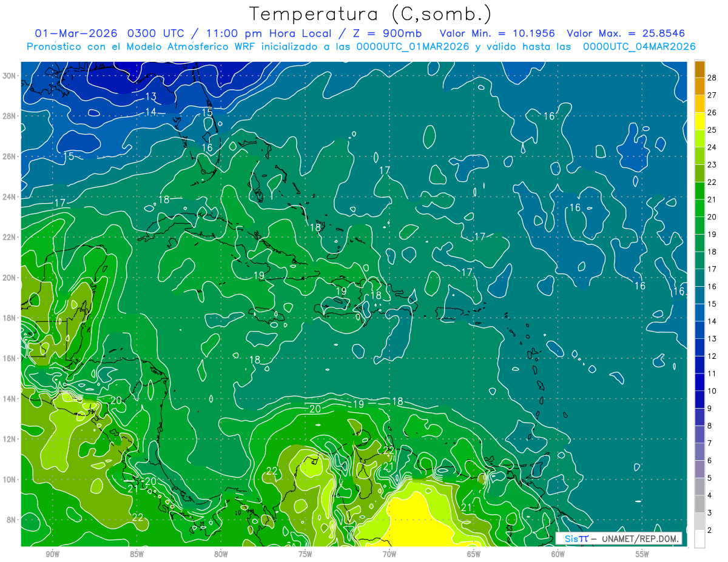Click the white bottom swatch below 2
Image resolution: width=728 pixels, height=562 pixels.
point(699,539)
